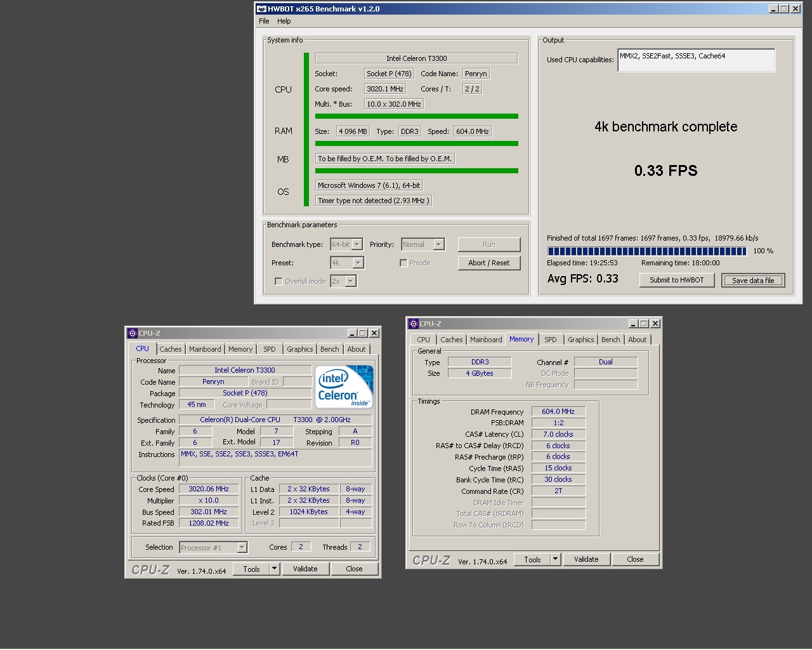Select Graphics tab in right CPU-Z window
Screen dimensions: 812x650
581,340
